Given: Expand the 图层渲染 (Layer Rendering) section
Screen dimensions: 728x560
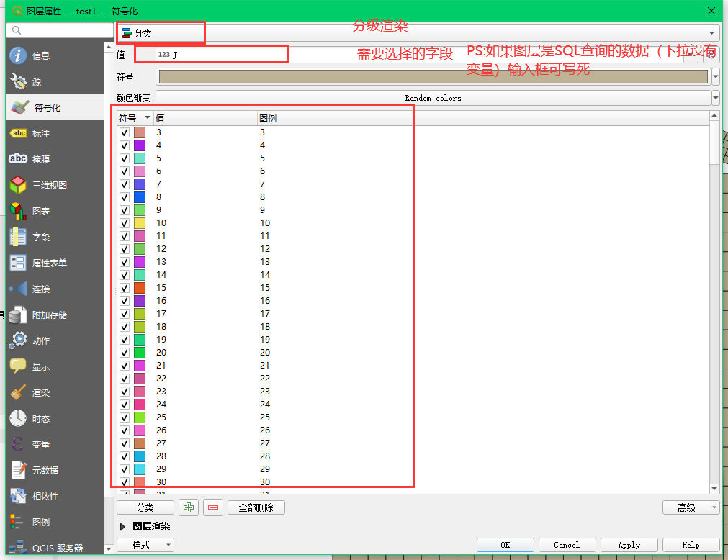Looking at the screenshot, I should pyautogui.click(x=122, y=527).
